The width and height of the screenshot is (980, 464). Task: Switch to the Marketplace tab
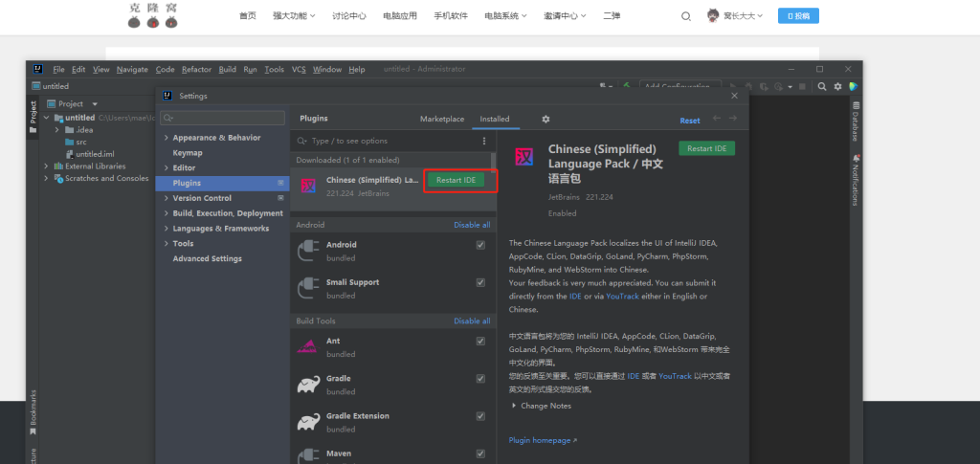(x=442, y=119)
